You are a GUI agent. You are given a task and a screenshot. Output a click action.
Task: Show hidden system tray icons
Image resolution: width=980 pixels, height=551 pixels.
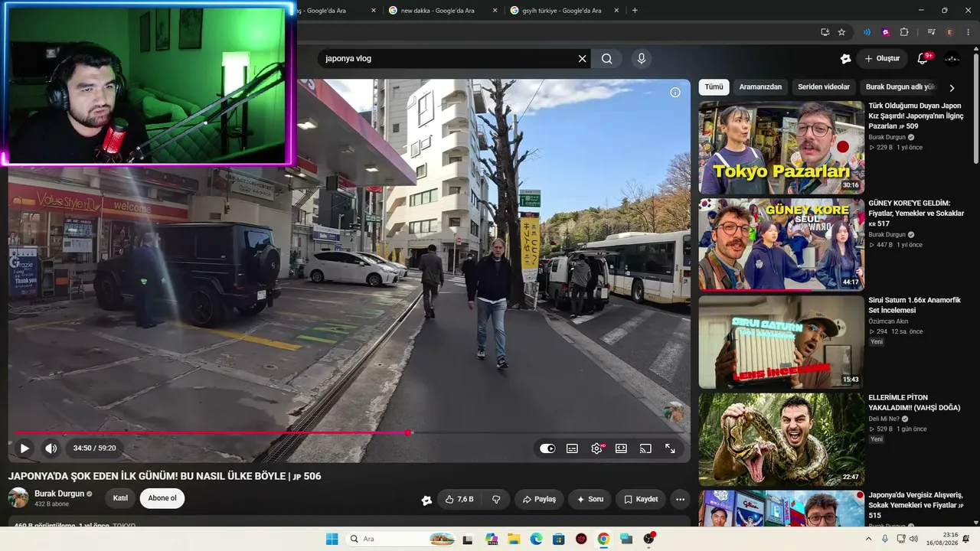coord(868,539)
